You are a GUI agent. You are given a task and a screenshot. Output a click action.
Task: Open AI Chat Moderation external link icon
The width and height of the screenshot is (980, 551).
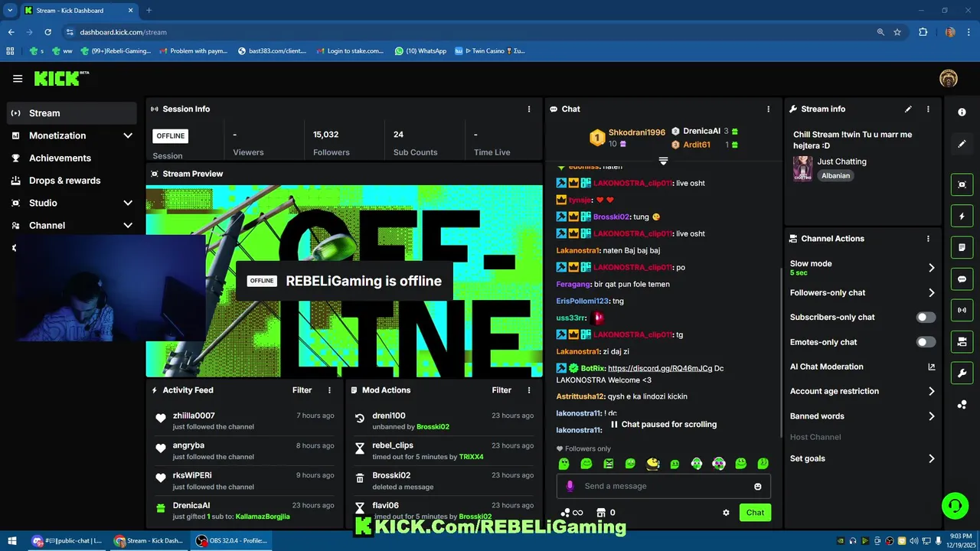pos(931,367)
